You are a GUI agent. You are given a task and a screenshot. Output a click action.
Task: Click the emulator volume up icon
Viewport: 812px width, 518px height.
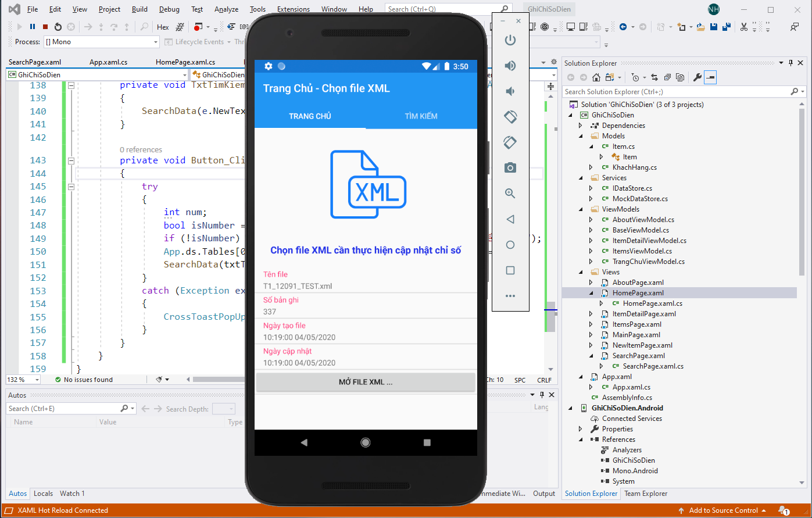(x=510, y=66)
